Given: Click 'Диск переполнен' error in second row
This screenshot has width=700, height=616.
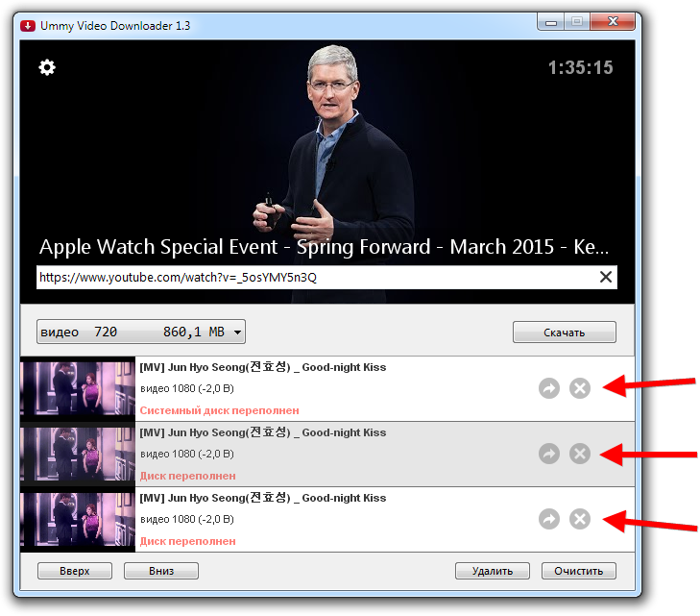Looking at the screenshot, I should 187,476.
